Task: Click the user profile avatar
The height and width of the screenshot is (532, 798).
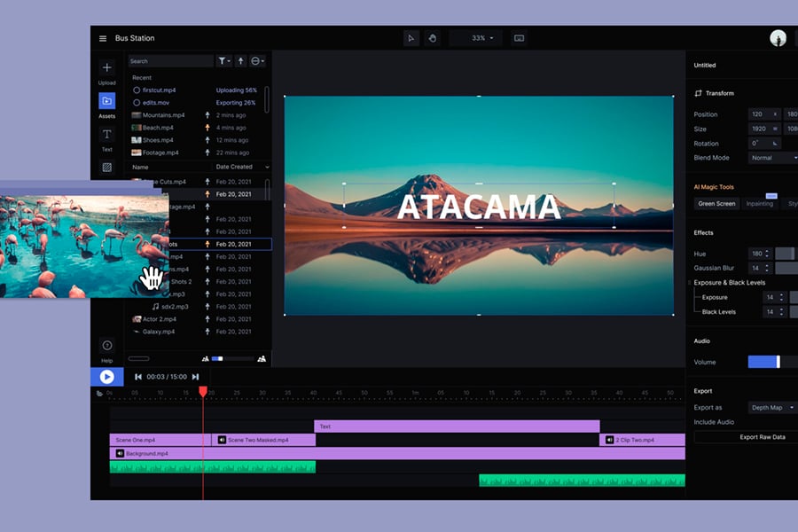Action: [778, 38]
